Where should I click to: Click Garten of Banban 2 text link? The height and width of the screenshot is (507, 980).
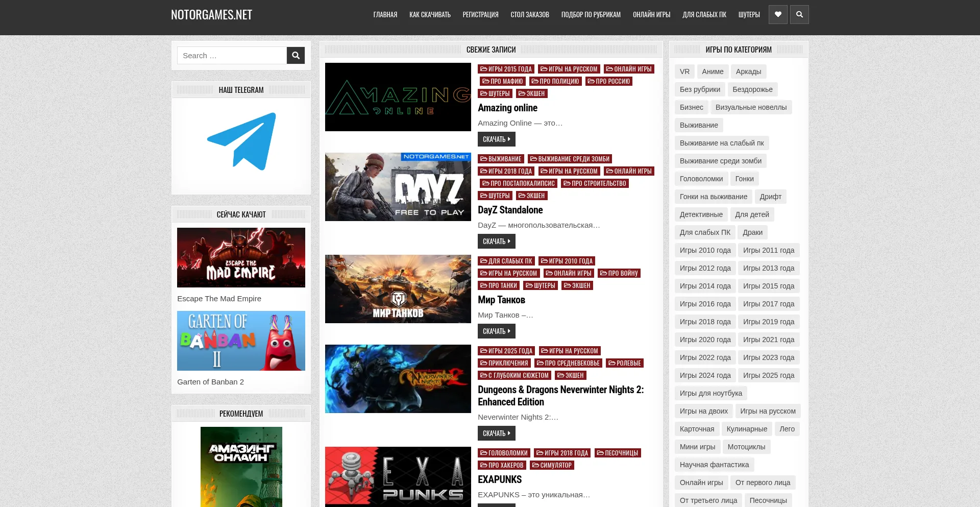210,382
